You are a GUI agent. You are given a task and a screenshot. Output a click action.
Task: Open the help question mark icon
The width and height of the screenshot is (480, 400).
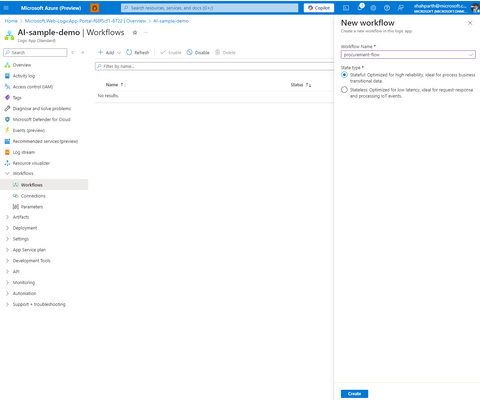(387, 8)
